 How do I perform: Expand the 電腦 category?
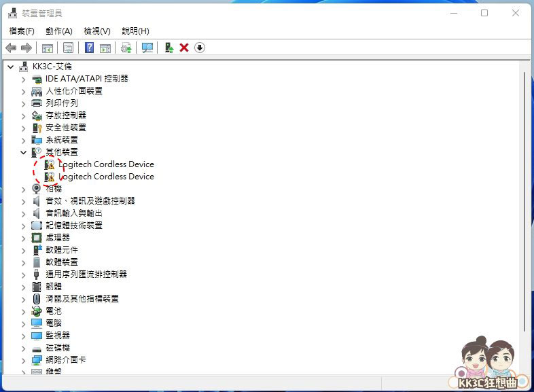pos(23,324)
